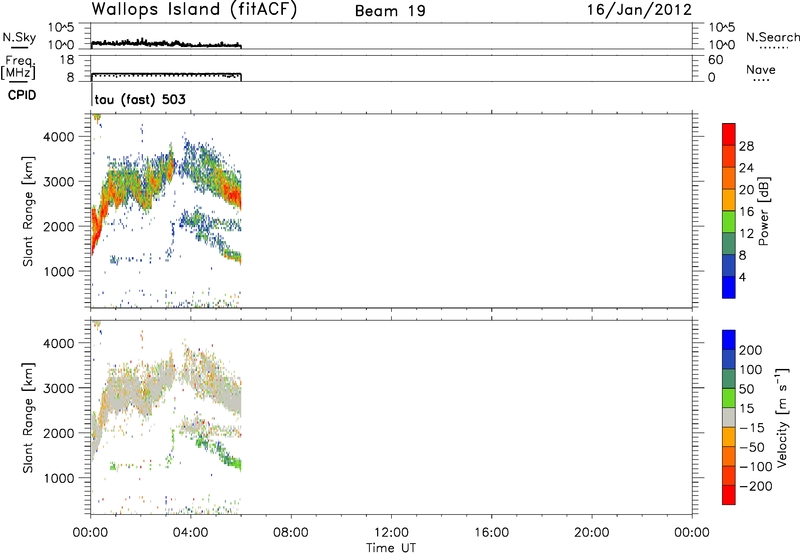Click the '200' velocity scale value

pos(750,350)
